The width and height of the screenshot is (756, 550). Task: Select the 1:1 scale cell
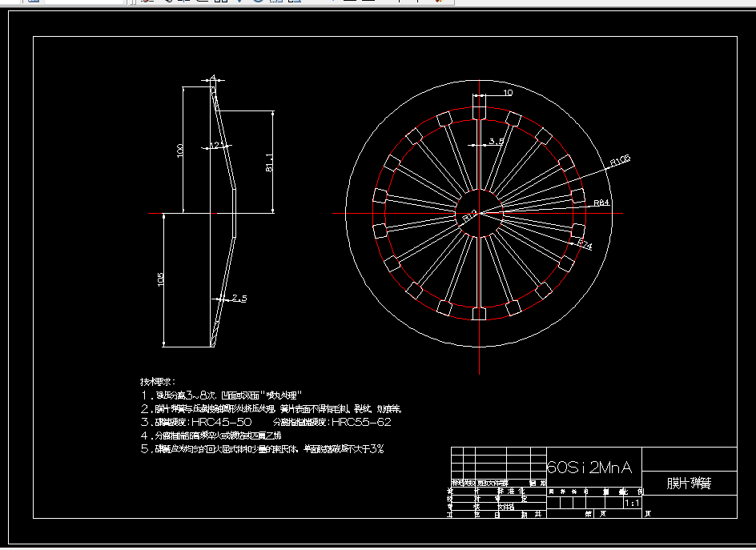(631, 503)
